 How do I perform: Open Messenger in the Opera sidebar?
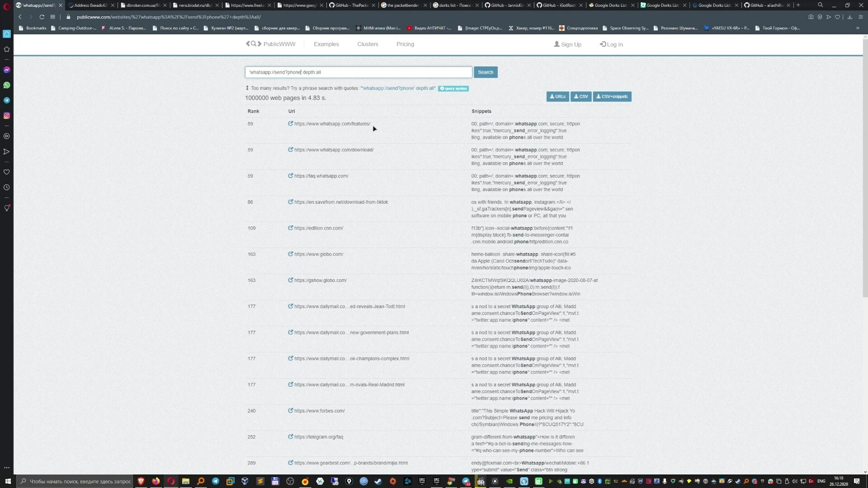7,70
